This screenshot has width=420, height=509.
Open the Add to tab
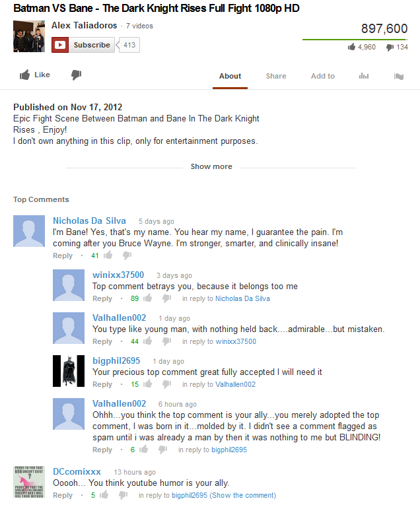click(322, 76)
